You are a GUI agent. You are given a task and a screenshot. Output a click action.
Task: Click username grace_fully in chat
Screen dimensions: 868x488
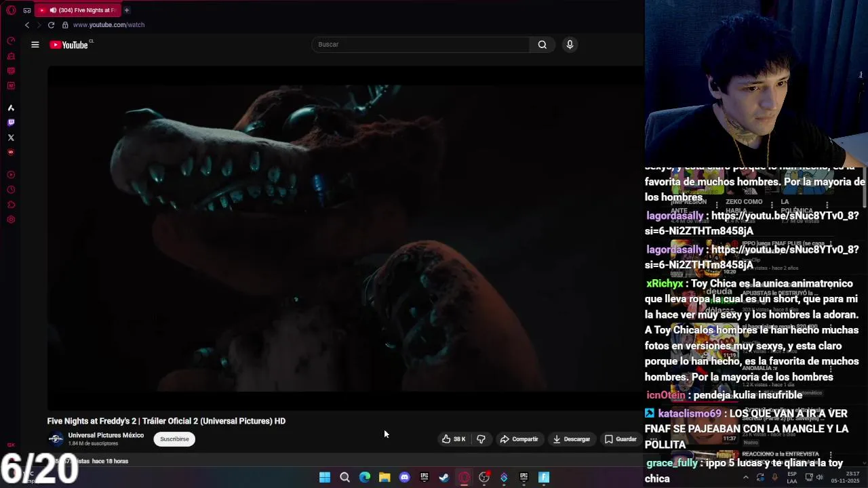[672, 464]
